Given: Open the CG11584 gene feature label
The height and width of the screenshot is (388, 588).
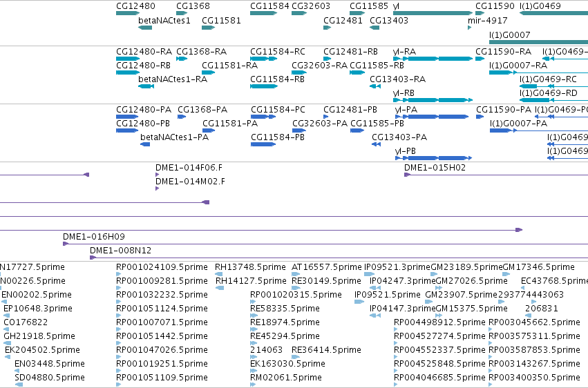Looking at the screenshot, I should (x=269, y=6).
